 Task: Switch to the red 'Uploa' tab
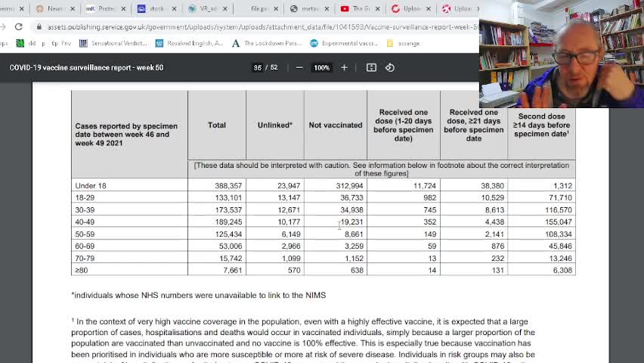[x=411, y=8]
